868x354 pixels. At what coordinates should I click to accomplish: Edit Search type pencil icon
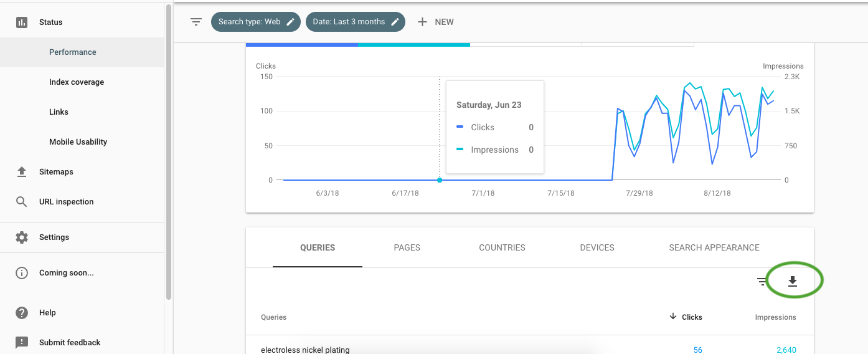click(x=290, y=22)
